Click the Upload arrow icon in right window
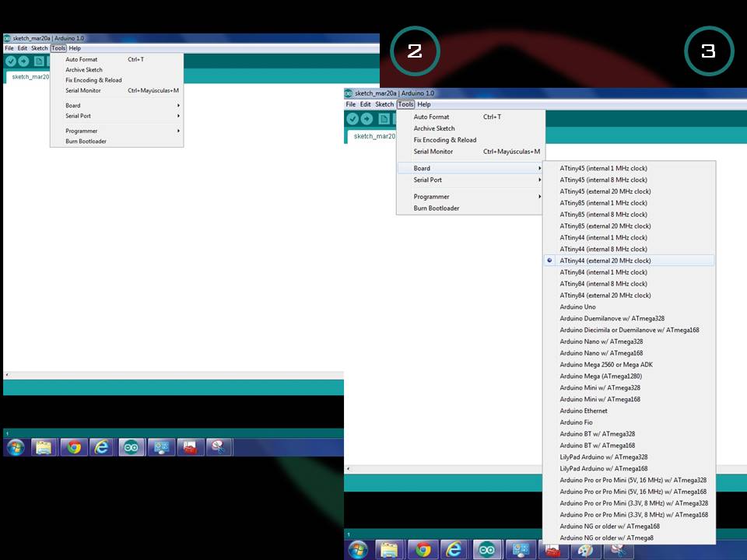 click(x=366, y=119)
